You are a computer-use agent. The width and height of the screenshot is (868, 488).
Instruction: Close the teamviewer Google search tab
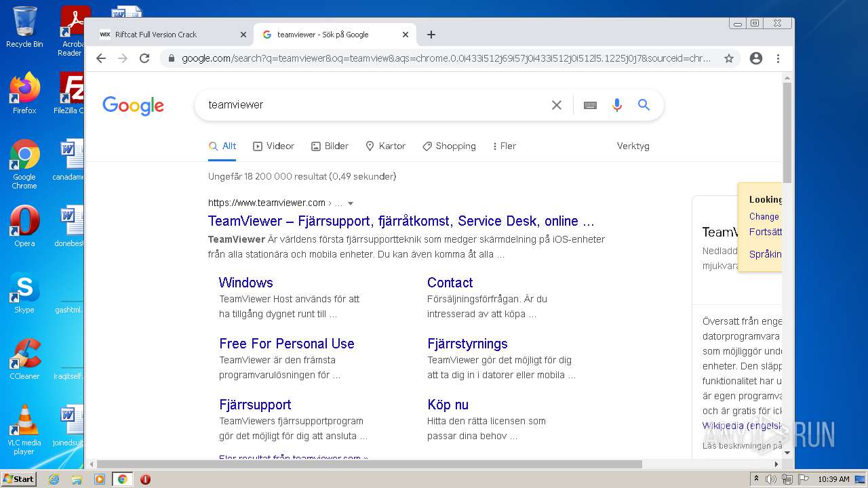(x=406, y=35)
